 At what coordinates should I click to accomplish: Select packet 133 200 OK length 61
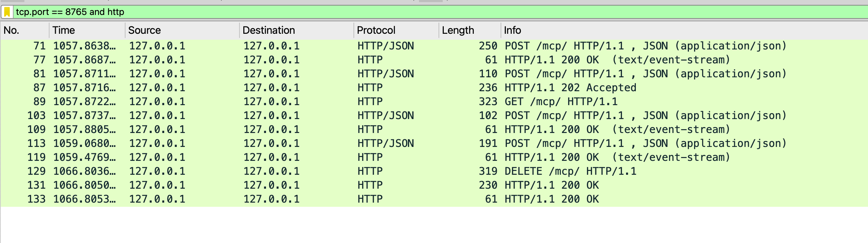click(x=434, y=199)
